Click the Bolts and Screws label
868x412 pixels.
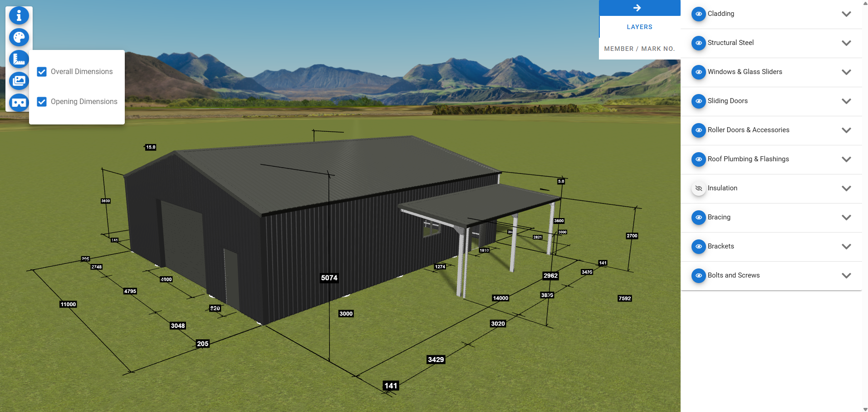[x=733, y=275]
